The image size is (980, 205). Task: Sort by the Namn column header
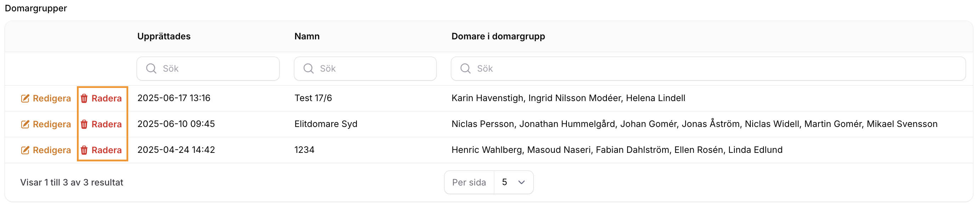point(307,36)
